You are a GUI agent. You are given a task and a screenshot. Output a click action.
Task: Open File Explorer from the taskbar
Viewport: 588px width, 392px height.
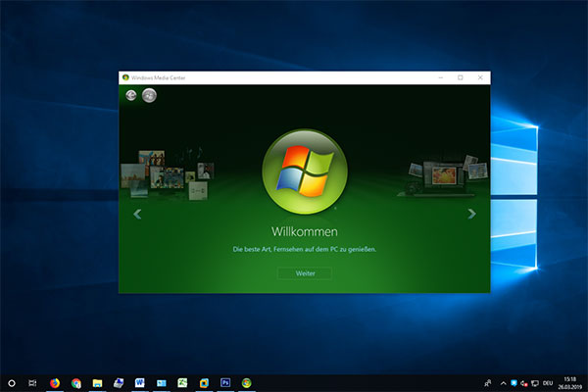coord(97,383)
